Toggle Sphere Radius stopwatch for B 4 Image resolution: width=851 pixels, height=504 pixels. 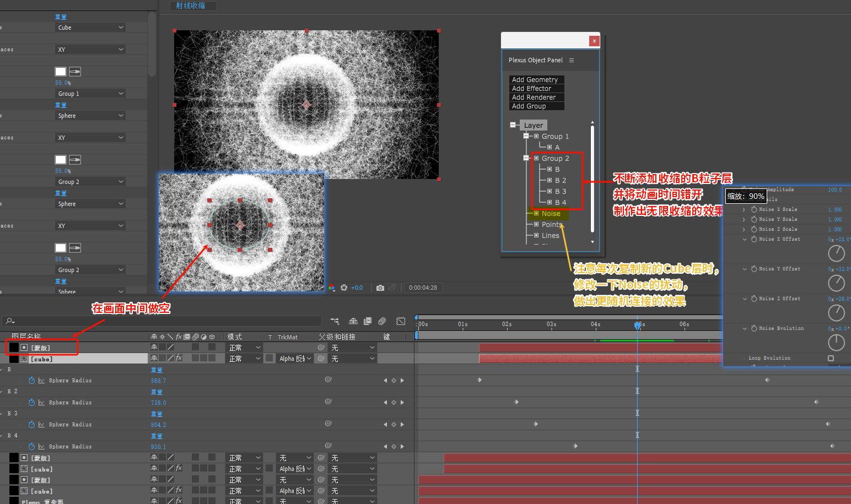[31, 447]
